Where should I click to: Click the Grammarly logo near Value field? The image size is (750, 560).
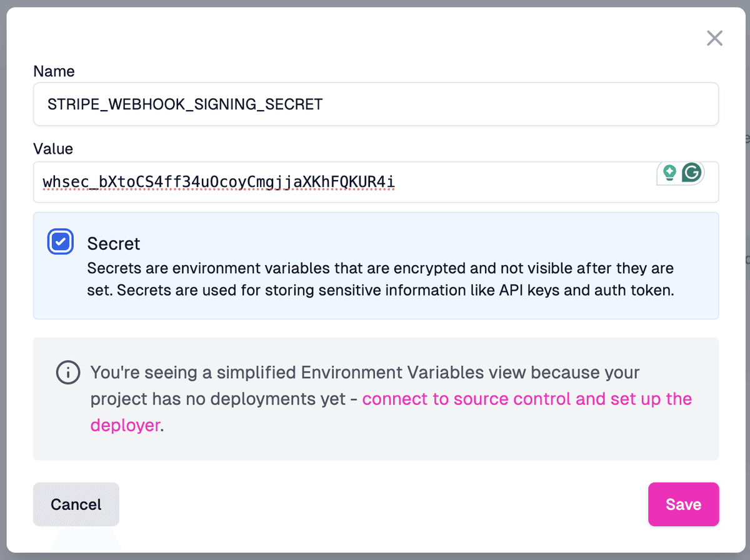[691, 172]
